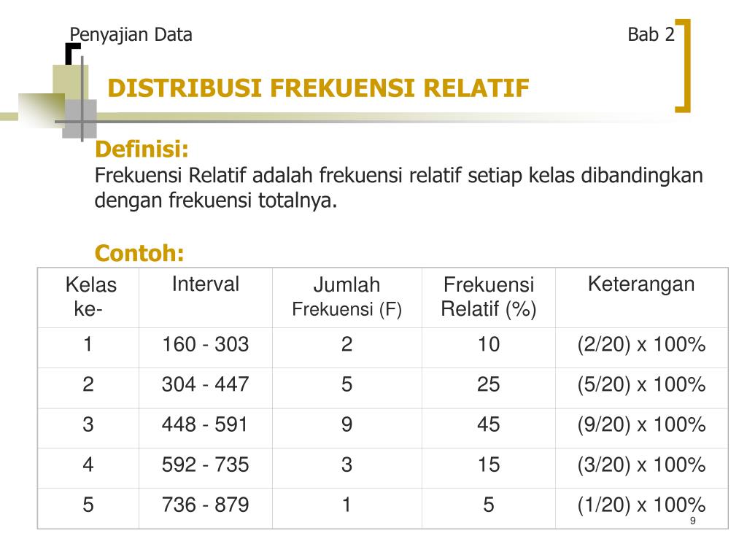Screen dimensions: 747x560
Task: Click class number 4 in the 592 - 735 row
Action: 88,464
